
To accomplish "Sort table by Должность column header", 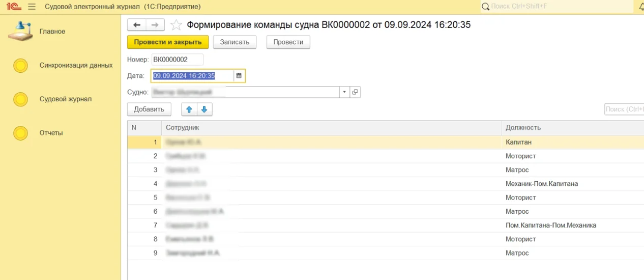I will click(x=523, y=128).
